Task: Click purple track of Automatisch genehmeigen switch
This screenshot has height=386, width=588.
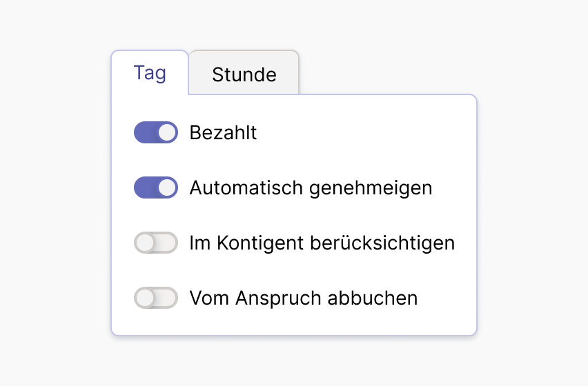Action: tap(144, 187)
